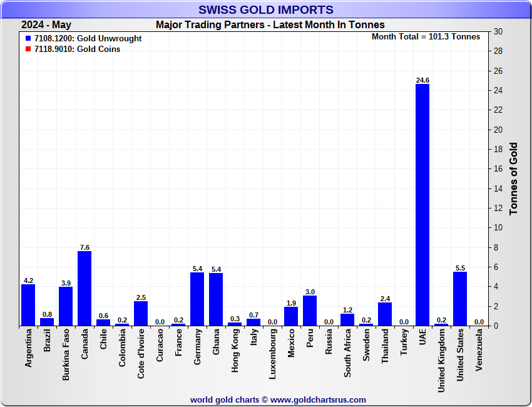Click the Tonnes of Gold axis title
Viewport: 532px width, 407px height.
coord(514,178)
